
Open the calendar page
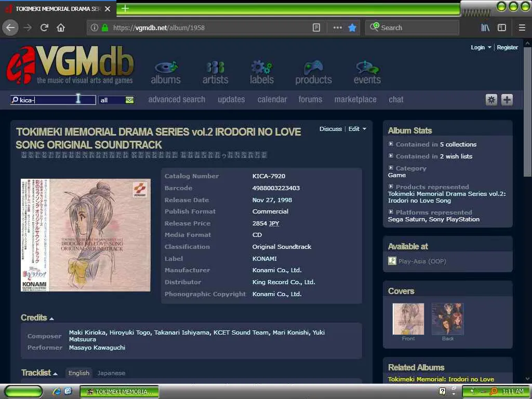tap(272, 99)
